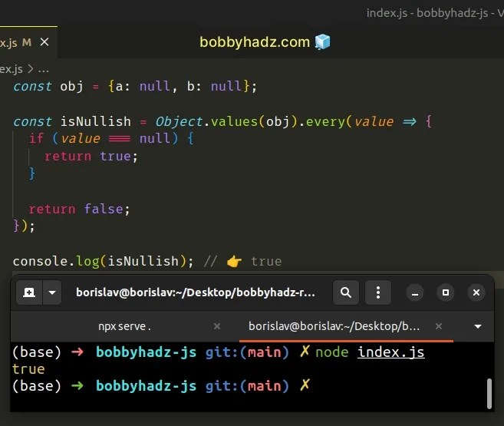
Task: Click the isNullish variable declaration
Action: (x=96, y=121)
